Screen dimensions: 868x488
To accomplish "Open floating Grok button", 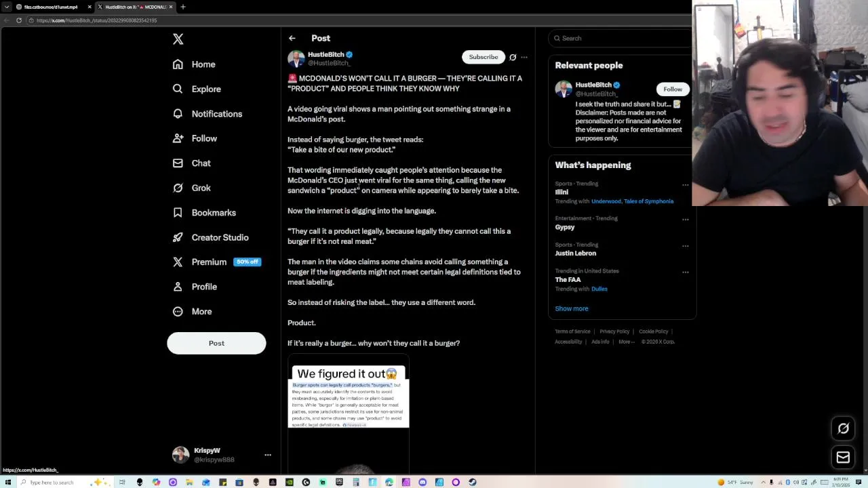I will 843,428.
